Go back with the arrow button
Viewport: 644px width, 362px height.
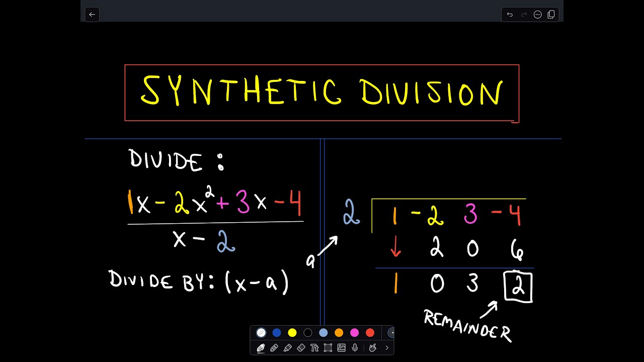[x=92, y=15]
